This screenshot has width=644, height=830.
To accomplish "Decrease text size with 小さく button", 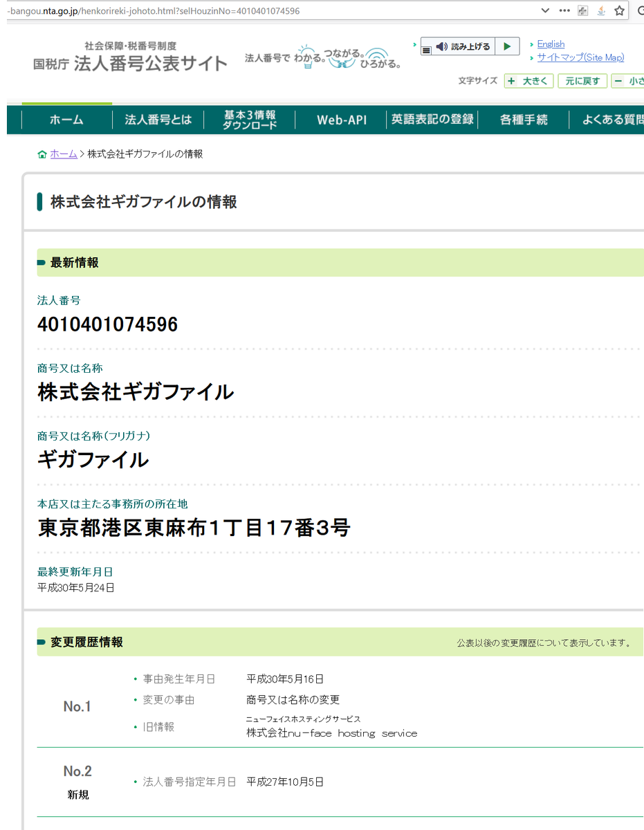I will tap(628, 82).
